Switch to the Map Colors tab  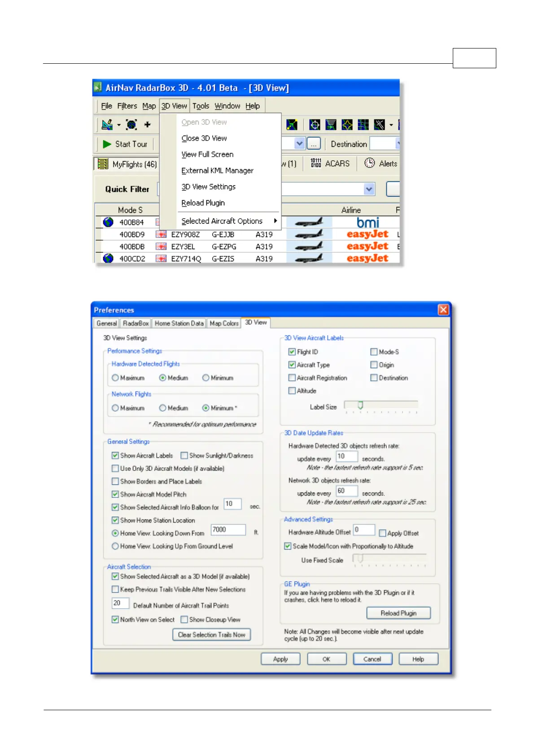click(x=224, y=323)
